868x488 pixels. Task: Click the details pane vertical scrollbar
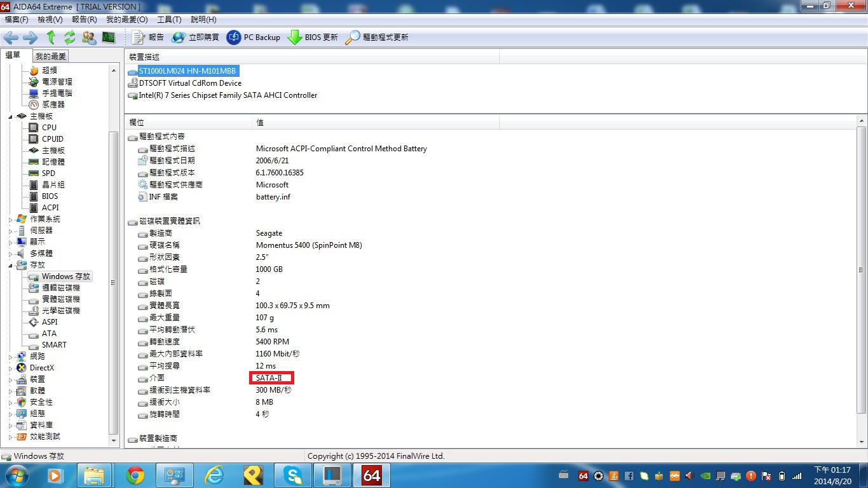click(862, 270)
